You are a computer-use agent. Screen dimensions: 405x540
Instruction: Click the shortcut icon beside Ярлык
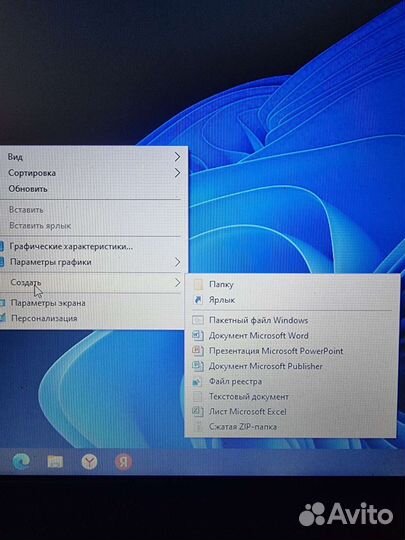click(198, 300)
